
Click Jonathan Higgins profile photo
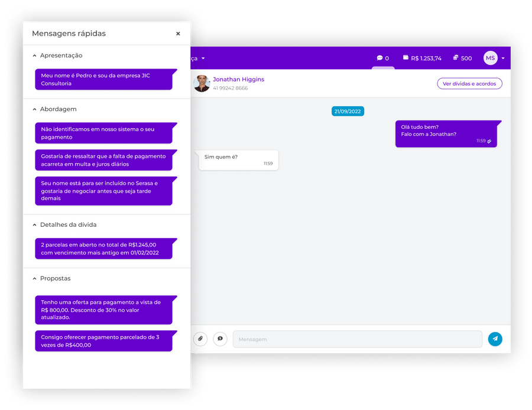click(x=202, y=83)
